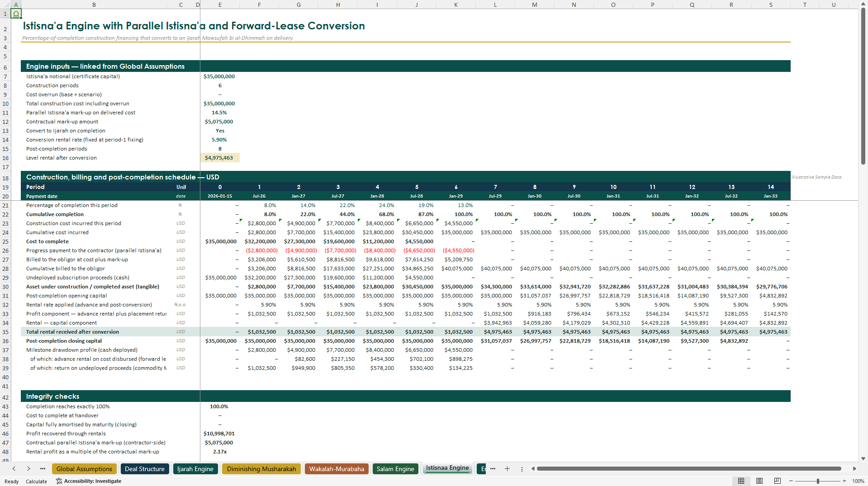Adjust the zoom slider handle
The width and height of the screenshot is (868, 486).
point(818,481)
